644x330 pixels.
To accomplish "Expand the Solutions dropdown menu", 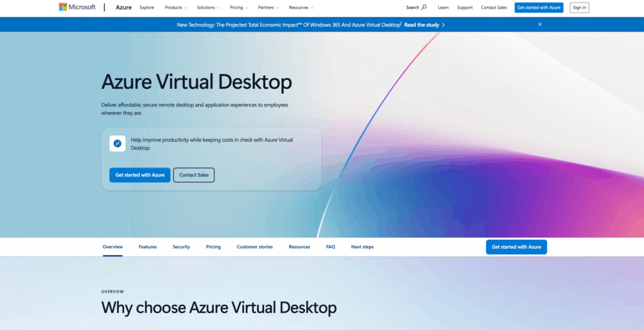I will pos(208,8).
